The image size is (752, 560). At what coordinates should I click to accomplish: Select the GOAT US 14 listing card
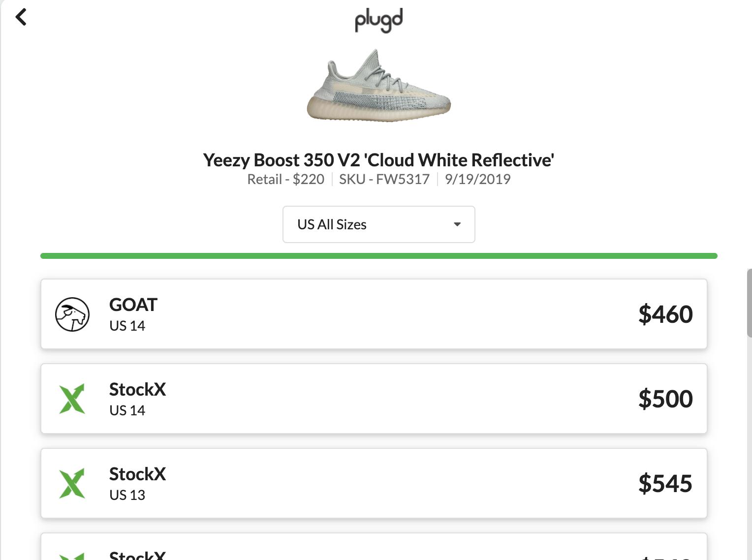point(374,314)
